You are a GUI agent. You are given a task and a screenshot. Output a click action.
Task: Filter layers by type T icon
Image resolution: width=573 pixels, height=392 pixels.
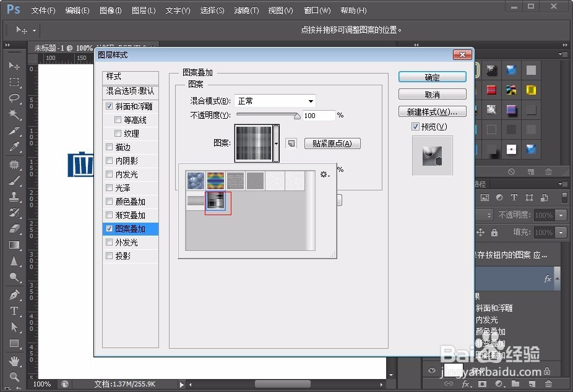tap(514, 197)
